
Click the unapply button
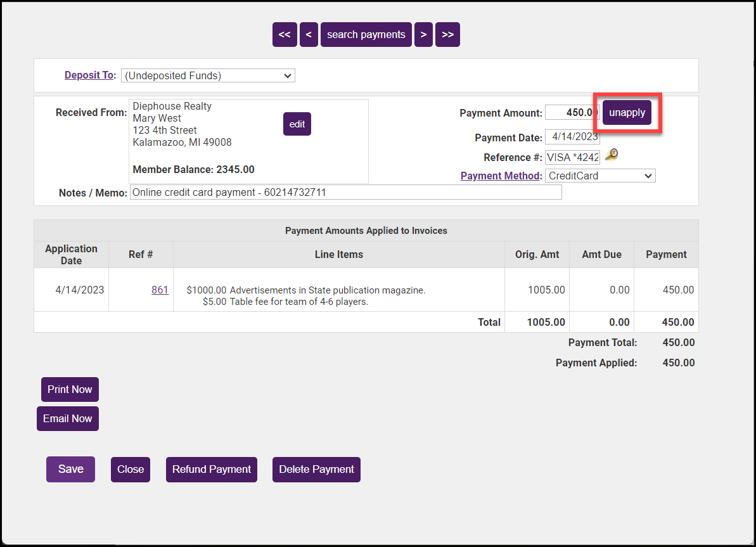tap(627, 113)
